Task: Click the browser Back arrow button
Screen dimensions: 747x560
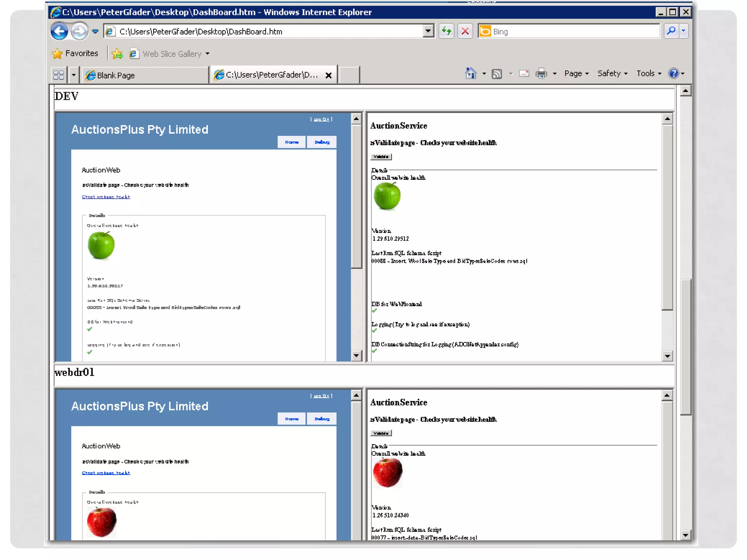Action: pos(59,31)
